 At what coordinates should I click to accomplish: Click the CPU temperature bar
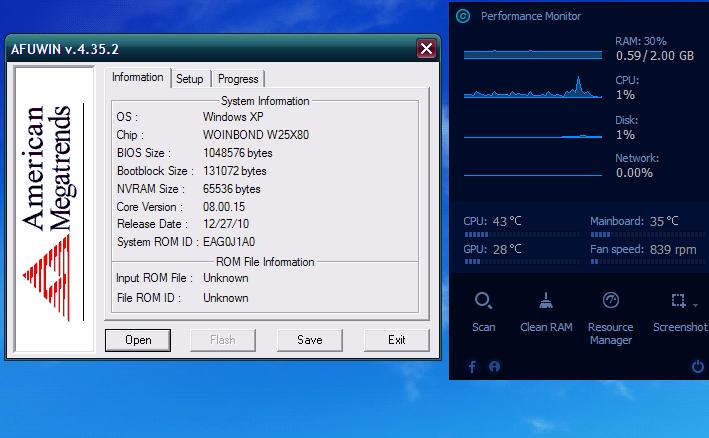click(x=521, y=234)
